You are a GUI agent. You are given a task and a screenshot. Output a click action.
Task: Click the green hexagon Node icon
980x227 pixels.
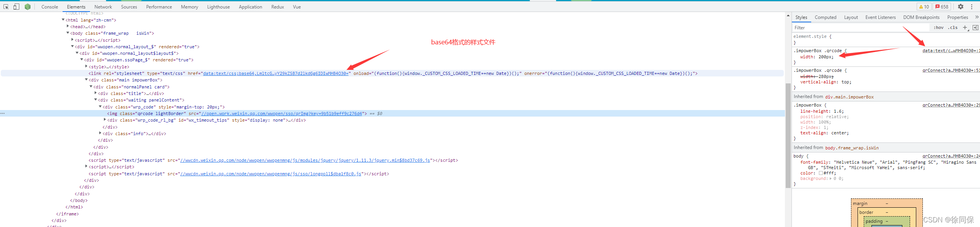[27, 7]
